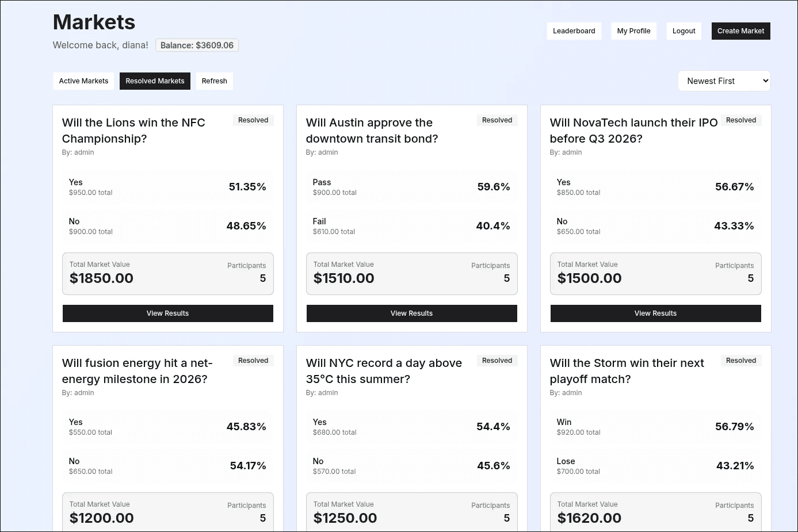
Task: Click the 'Welcome back, diana!' greeting
Action: coord(100,45)
